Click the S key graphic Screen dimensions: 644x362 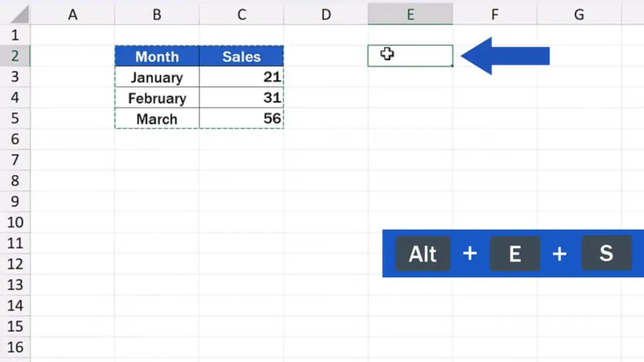pyautogui.click(x=607, y=253)
